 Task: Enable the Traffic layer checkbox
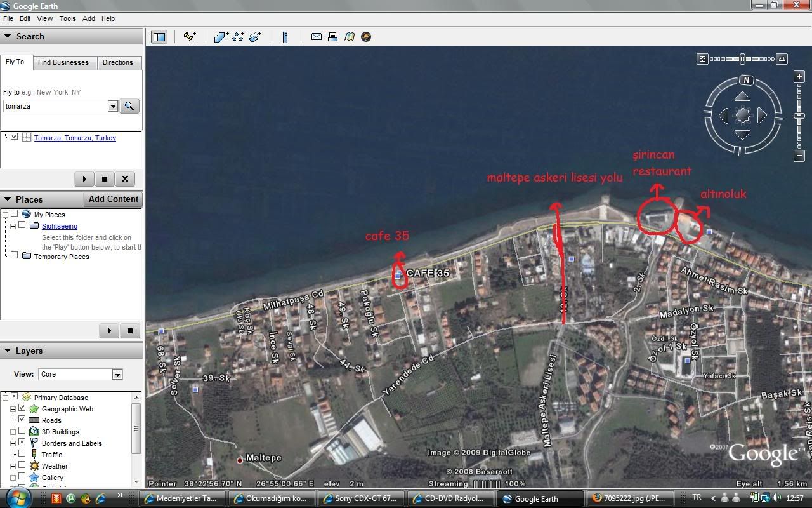[22, 454]
